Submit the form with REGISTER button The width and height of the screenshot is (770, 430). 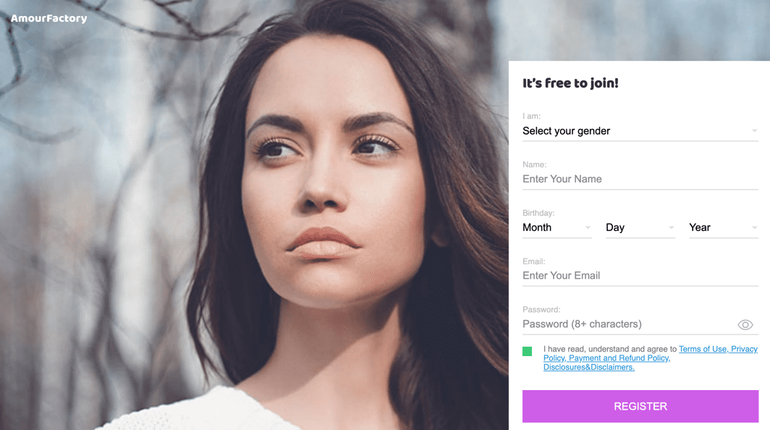pyautogui.click(x=640, y=406)
